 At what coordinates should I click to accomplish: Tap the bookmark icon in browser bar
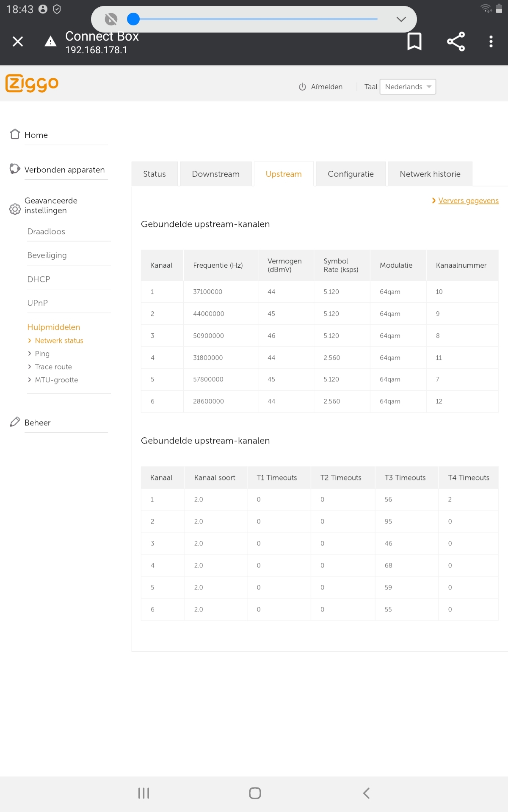(x=414, y=41)
